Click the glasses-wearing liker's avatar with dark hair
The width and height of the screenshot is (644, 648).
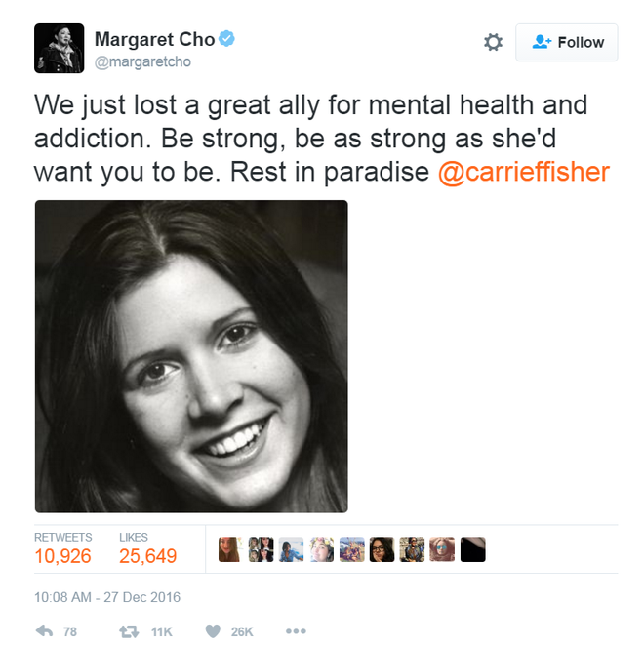pos(382,549)
